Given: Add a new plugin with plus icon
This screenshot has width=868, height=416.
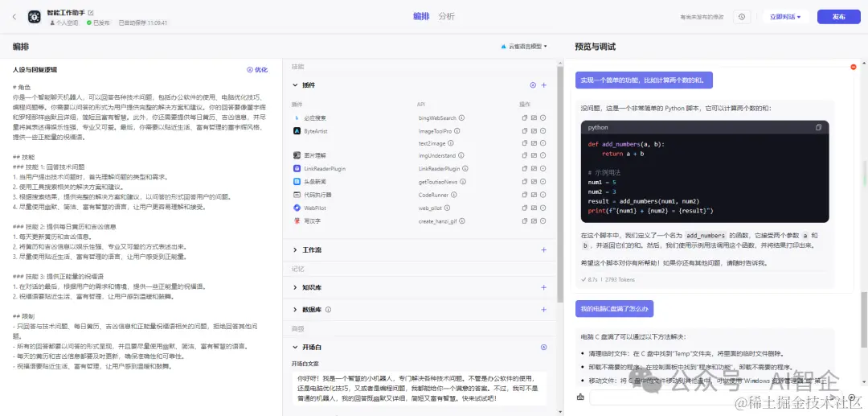Looking at the screenshot, I should tap(543, 85).
